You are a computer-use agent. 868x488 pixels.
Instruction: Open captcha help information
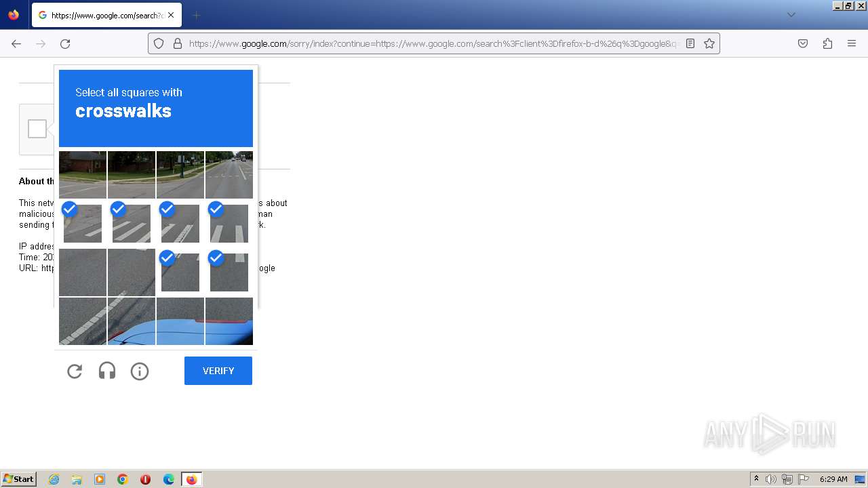[140, 371]
